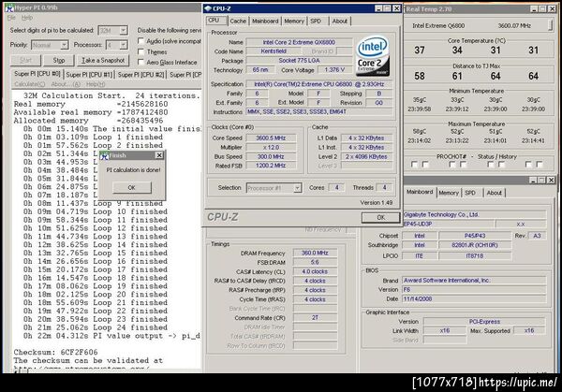Open the pi digits 32M dropdown
Viewport: 562px width, 392px height.
pos(123,31)
